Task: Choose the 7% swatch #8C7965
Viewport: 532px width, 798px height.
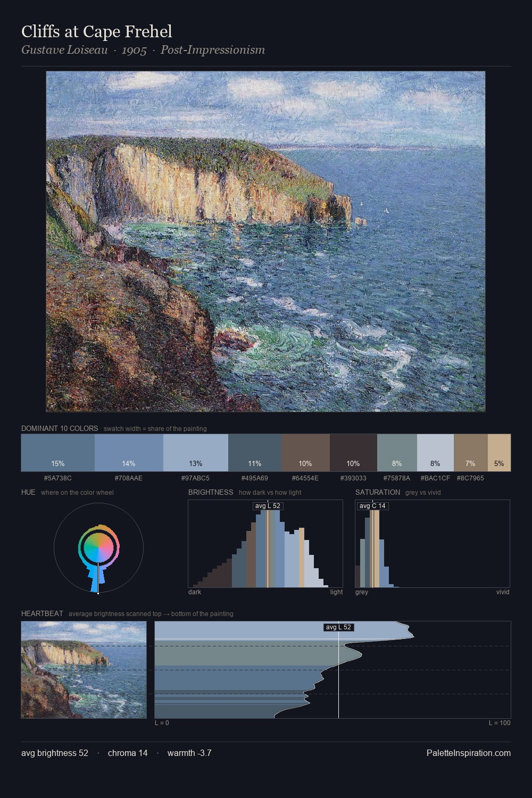Action: (x=471, y=453)
